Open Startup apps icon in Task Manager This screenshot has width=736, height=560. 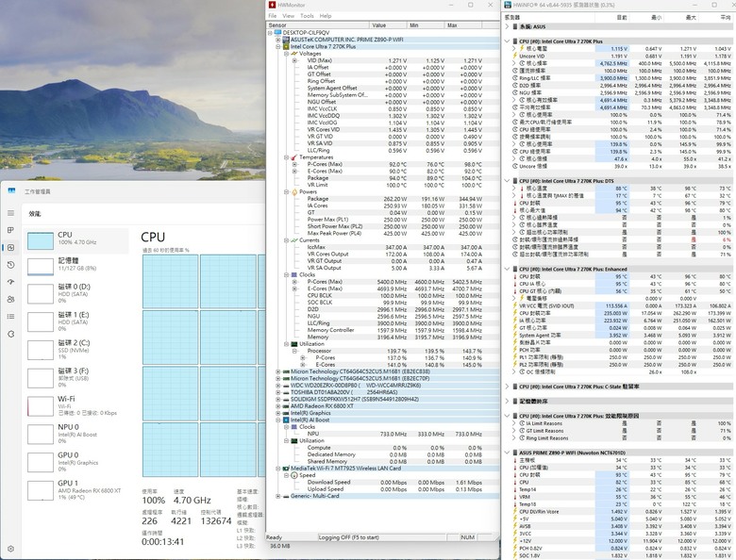pos(10,282)
